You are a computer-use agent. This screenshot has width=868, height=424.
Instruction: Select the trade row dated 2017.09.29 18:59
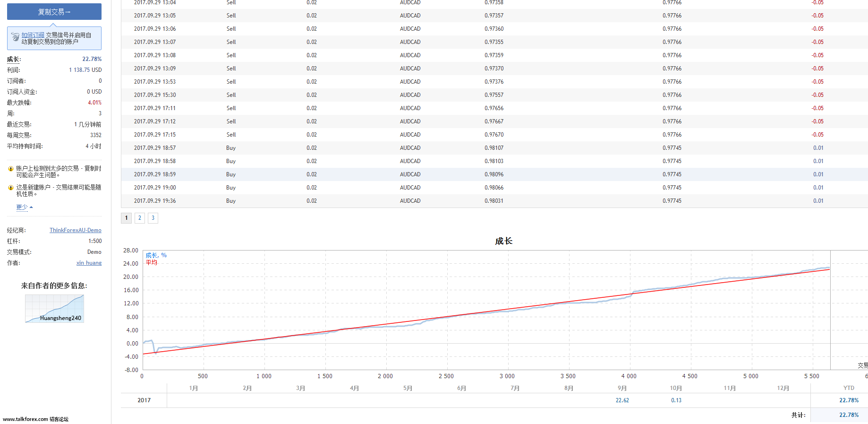coord(494,174)
